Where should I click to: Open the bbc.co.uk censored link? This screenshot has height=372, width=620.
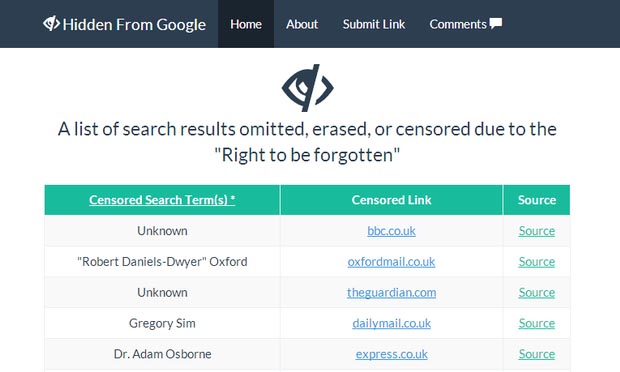pos(391,231)
